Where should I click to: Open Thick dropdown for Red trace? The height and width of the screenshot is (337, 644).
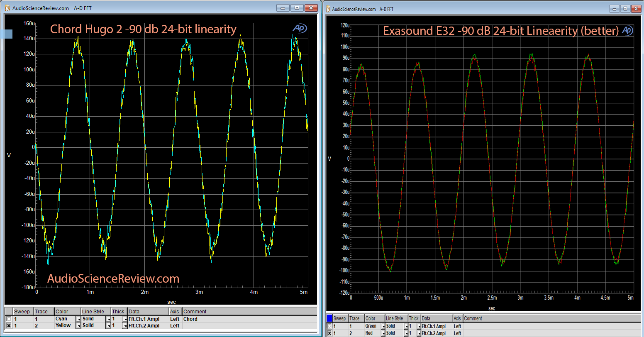coord(419,333)
